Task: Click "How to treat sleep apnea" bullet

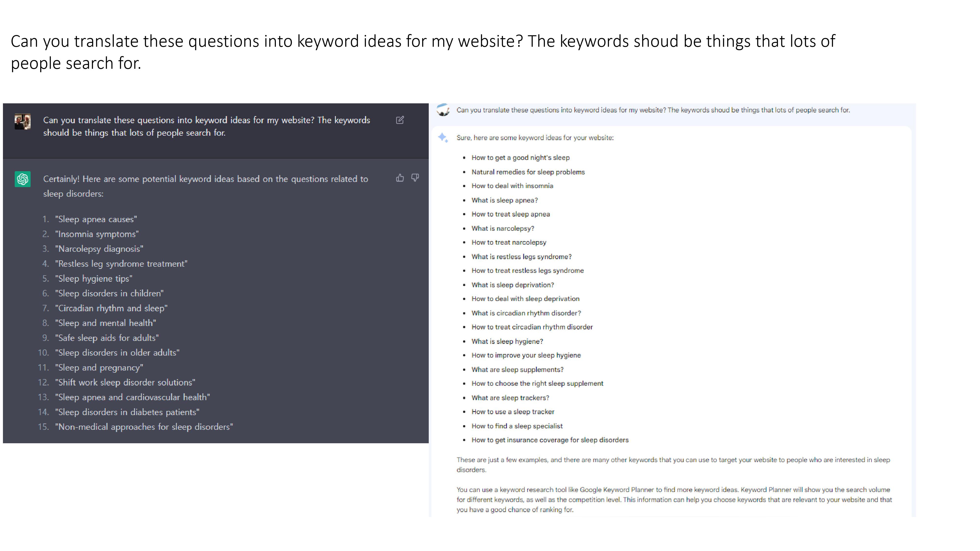Action: click(x=511, y=214)
